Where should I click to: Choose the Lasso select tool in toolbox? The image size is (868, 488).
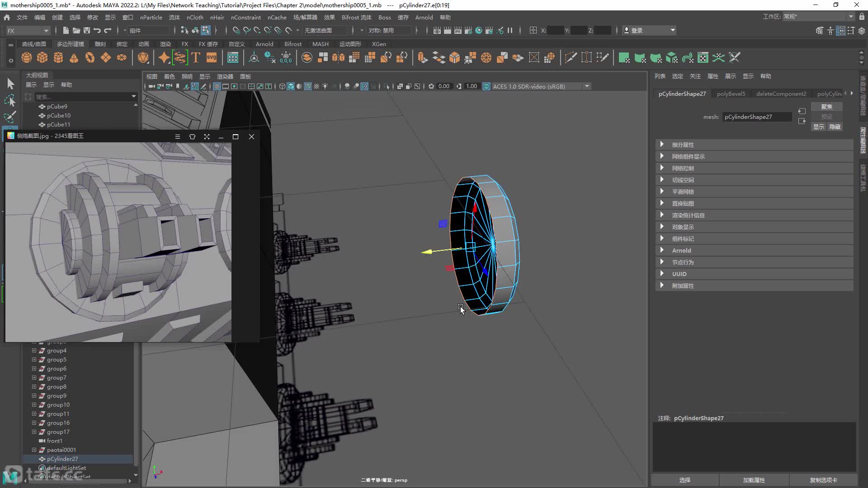tap(10, 100)
